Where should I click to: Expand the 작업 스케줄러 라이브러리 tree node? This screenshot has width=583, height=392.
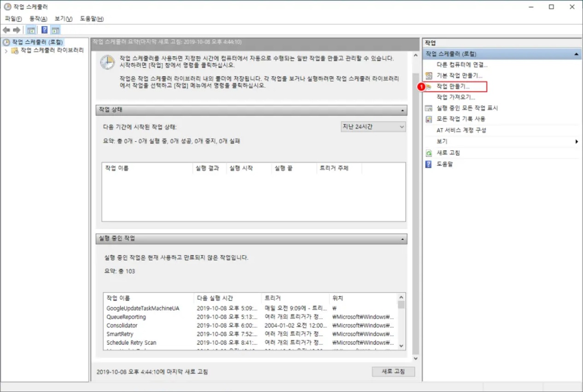click(x=6, y=51)
